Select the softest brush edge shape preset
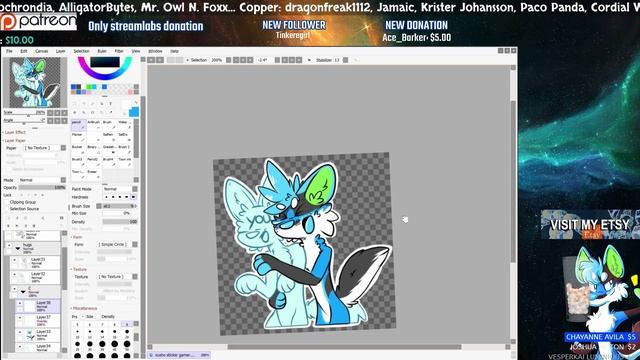 pos(107,197)
